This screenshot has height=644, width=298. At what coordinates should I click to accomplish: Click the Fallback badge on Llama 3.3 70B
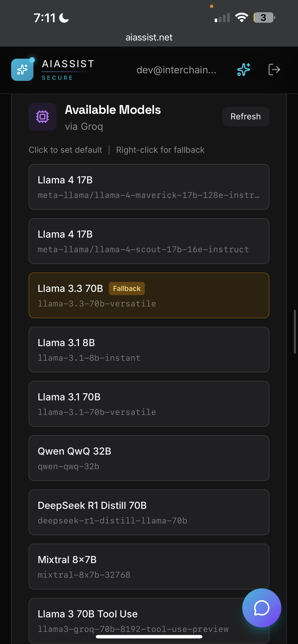pos(127,288)
